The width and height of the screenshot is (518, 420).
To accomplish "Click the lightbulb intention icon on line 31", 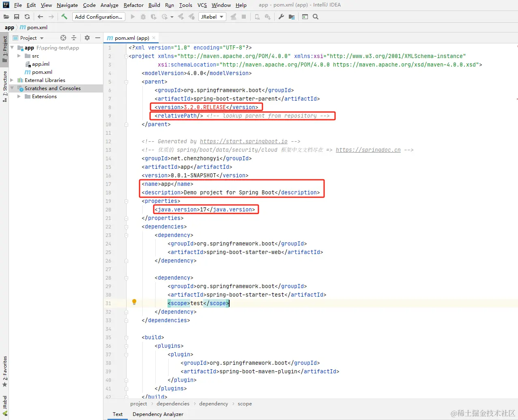I will pyautogui.click(x=134, y=302).
